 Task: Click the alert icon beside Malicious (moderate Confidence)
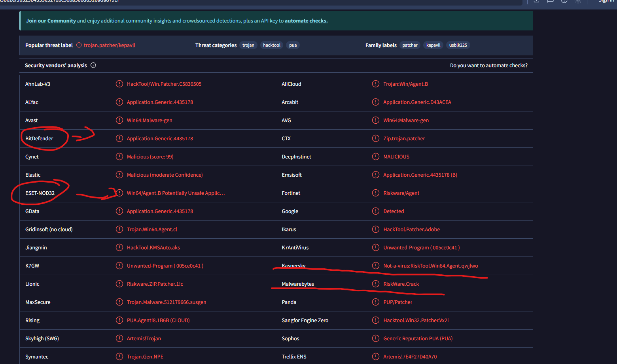coord(119,175)
